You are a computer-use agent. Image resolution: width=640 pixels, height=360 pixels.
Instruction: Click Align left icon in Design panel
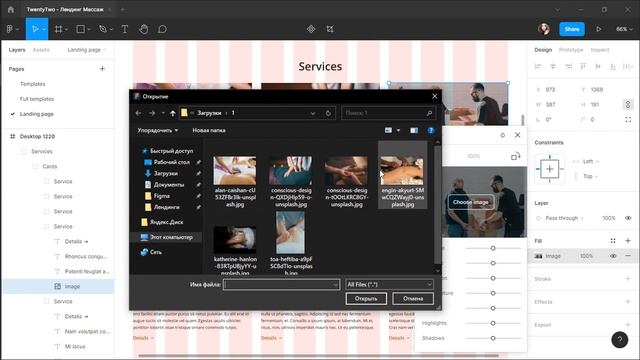538,67
